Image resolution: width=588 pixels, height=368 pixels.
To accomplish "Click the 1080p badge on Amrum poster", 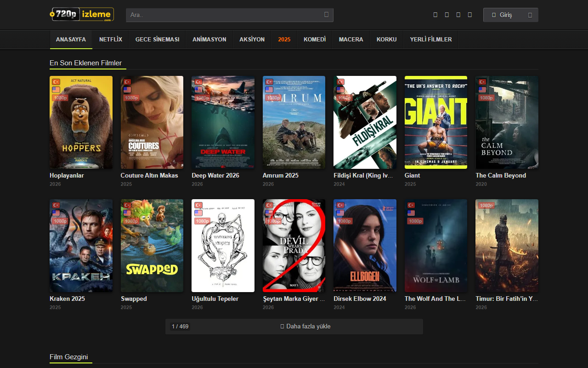I will pyautogui.click(x=273, y=98).
